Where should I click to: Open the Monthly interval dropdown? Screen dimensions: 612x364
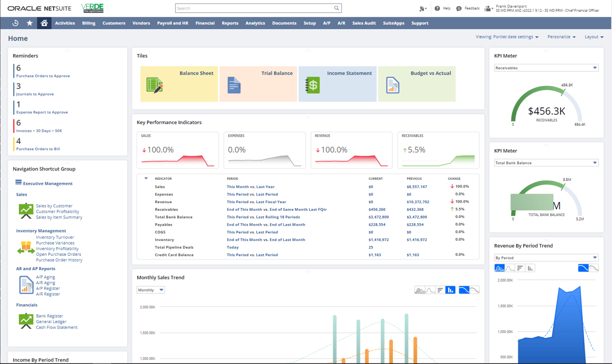click(150, 289)
